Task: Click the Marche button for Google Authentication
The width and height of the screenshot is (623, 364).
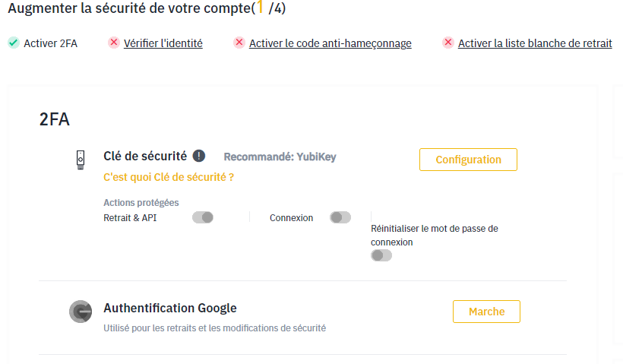Action: coord(486,312)
